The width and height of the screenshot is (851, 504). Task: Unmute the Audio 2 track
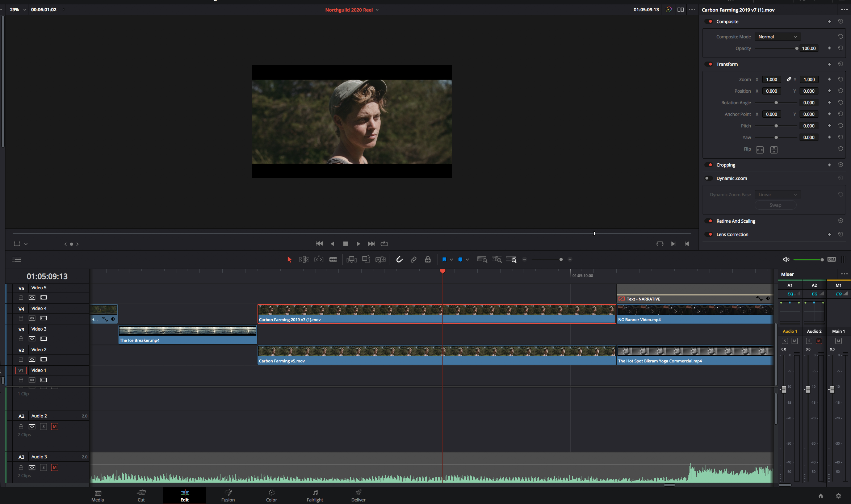pos(55,427)
